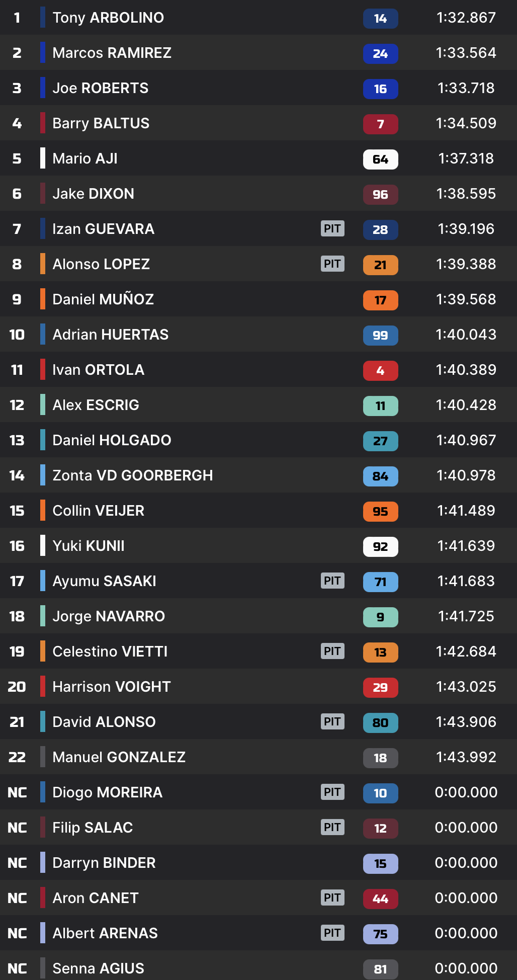Screen dimensions: 517x980
Task: Click Manuel Gonzalez's grey 18 badge
Action: pyautogui.click(x=380, y=758)
